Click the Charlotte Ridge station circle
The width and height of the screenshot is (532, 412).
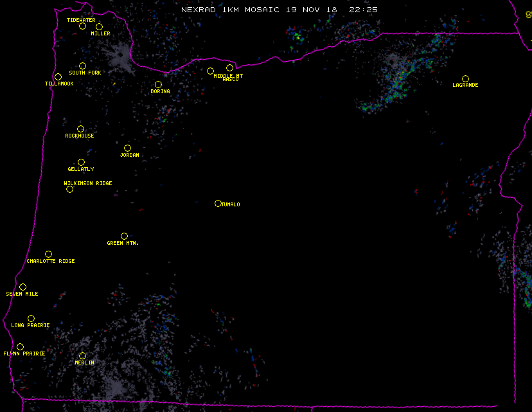click(x=48, y=254)
